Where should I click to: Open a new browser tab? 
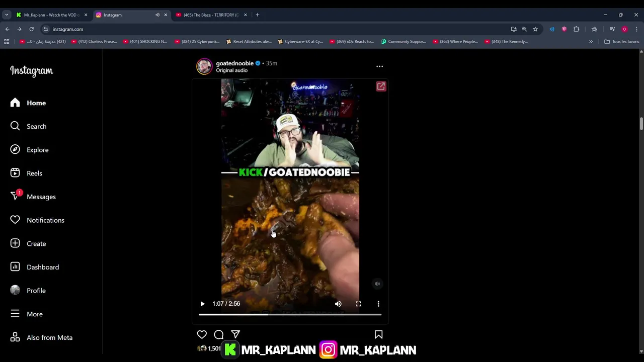point(257,15)
